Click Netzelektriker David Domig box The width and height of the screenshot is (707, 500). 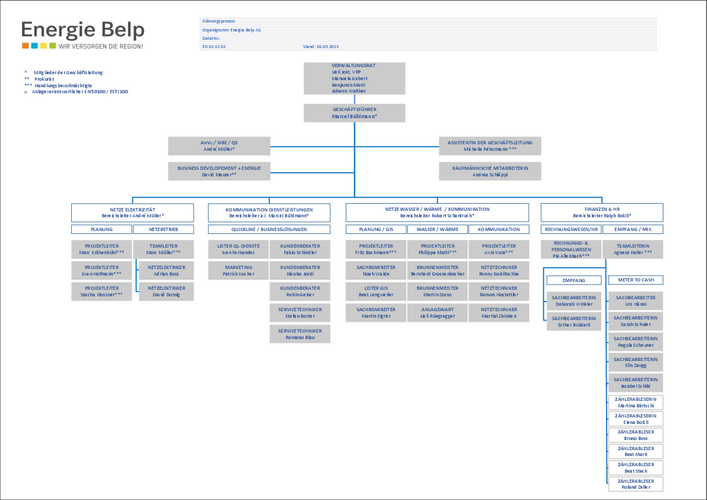pos(166,291)
